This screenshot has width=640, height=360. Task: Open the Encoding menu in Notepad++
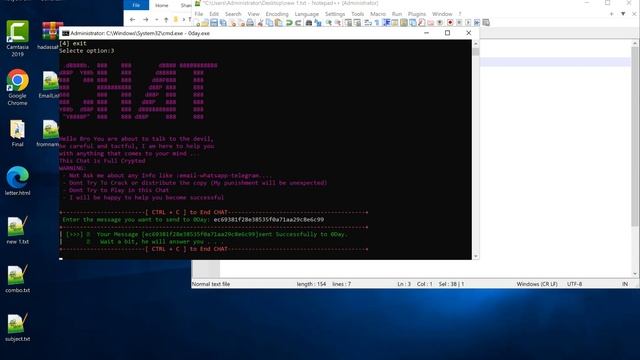[x=277, y=14]
